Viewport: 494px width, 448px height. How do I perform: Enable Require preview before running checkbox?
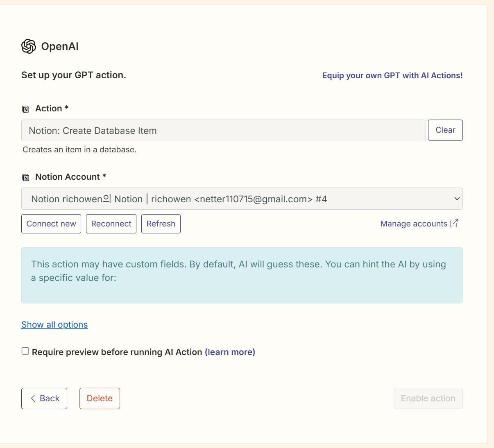pyautogui.click(x=25, y=351)
